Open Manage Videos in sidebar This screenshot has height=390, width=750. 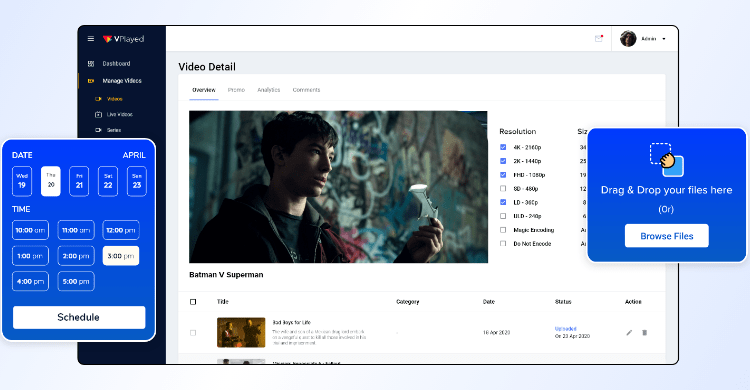point(122,81)
